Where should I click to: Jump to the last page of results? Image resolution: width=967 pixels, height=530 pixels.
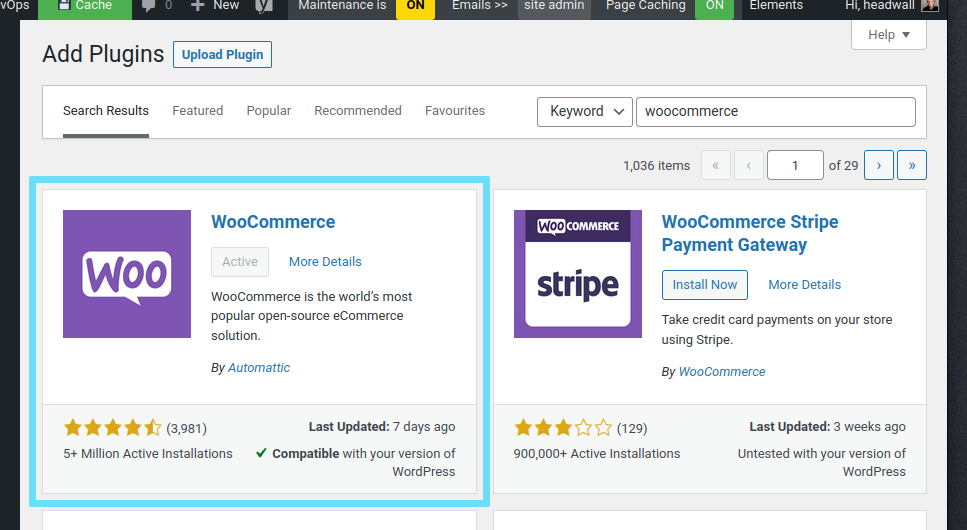[x=912, y=165]
